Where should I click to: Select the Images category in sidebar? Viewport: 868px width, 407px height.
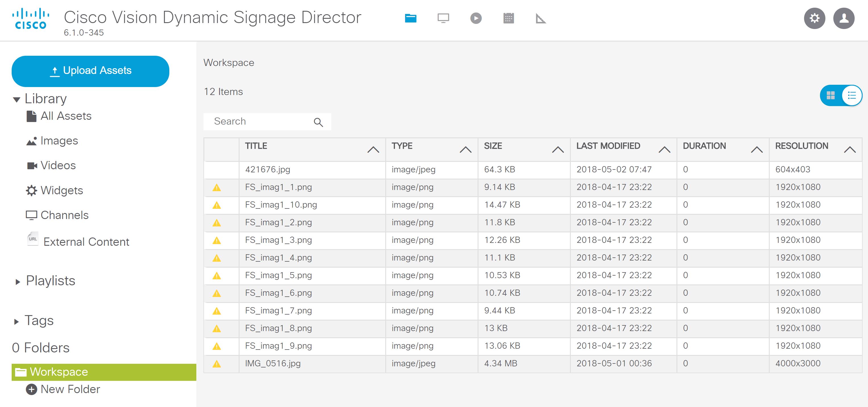(59, 141)
